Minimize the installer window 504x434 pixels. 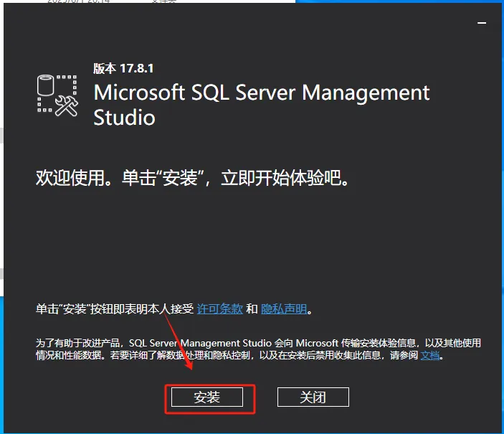point(482,23)
